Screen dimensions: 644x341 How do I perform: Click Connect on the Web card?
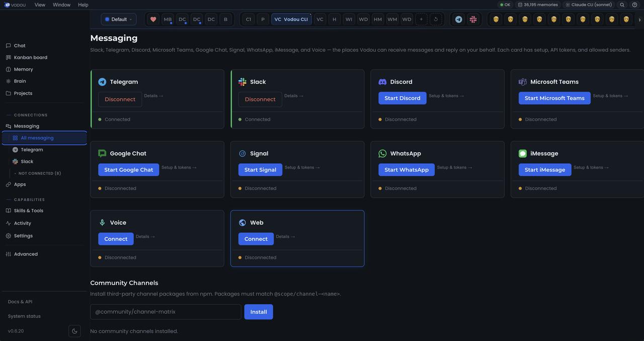pos(256,239)
